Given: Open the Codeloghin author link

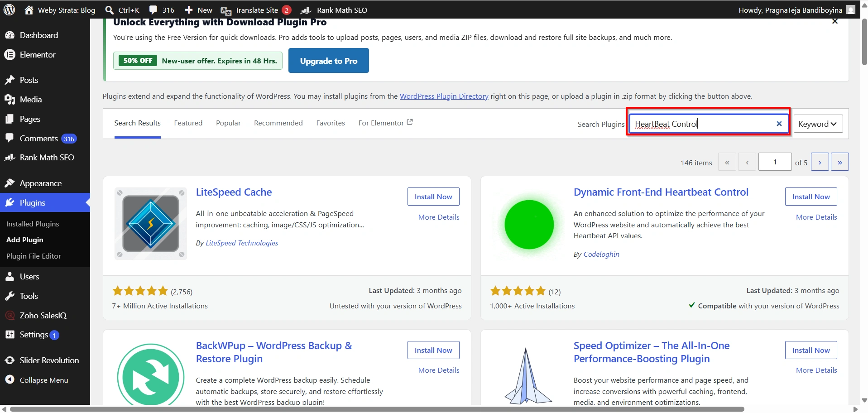Looking at the screenshot, I should point(601,254).
